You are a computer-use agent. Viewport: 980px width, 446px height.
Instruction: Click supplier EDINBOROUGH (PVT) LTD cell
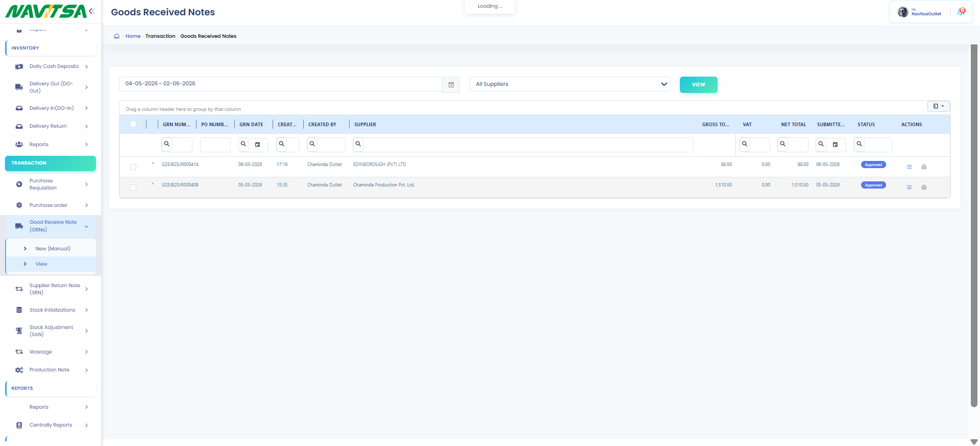[379, 165]
